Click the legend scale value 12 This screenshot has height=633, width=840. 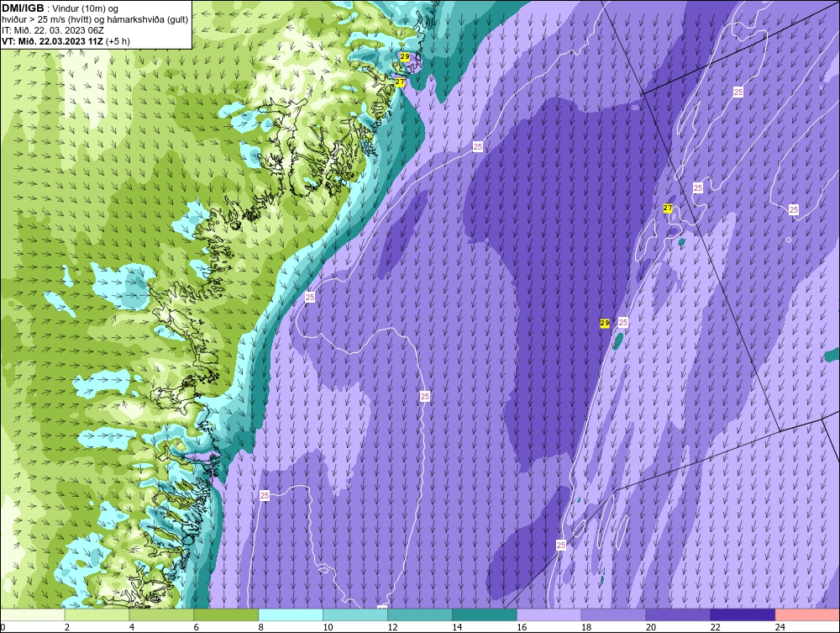tap(392, 627)
